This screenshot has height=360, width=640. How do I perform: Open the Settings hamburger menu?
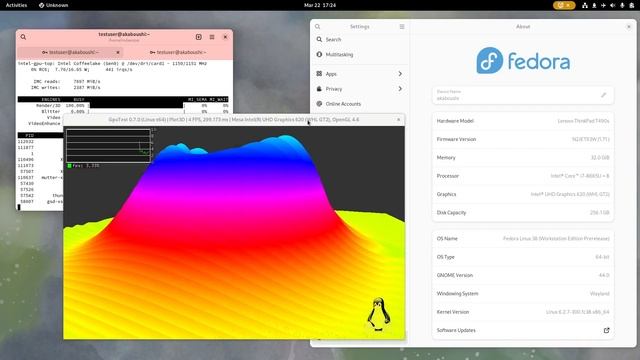coord(402,27)
